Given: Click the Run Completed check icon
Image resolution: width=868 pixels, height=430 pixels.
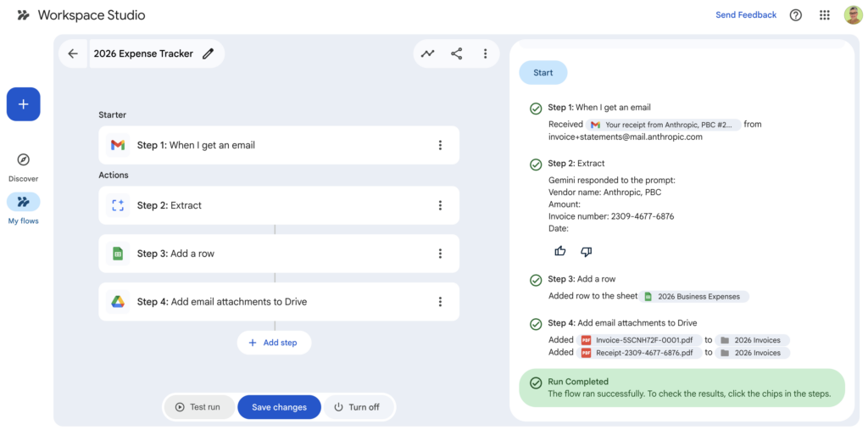Looking at the screenshot, I should 536,383.
